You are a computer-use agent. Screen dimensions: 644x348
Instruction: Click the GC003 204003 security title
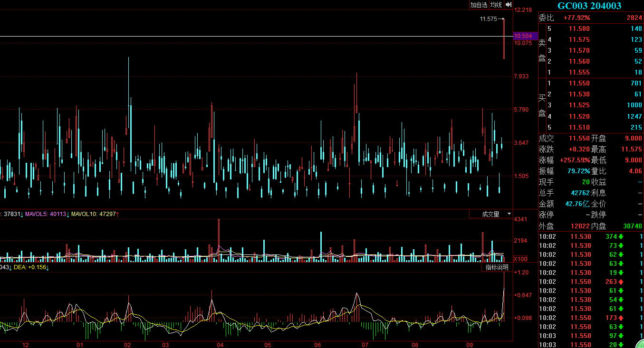[589, 6]
